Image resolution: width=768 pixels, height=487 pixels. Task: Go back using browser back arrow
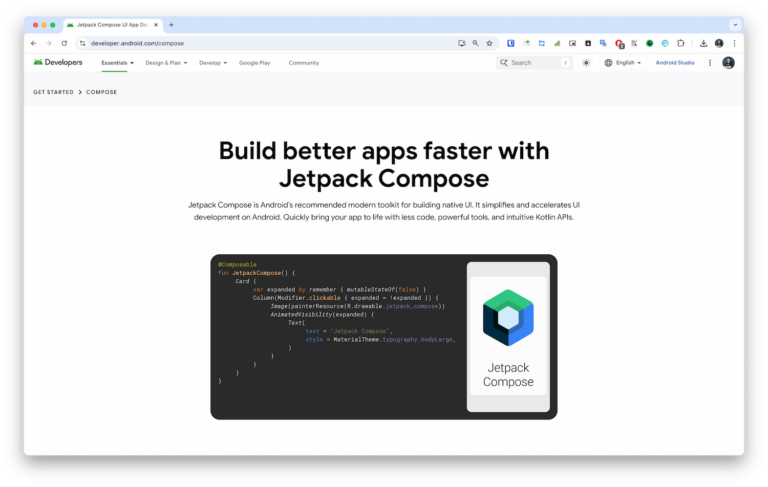coord(33,43)
